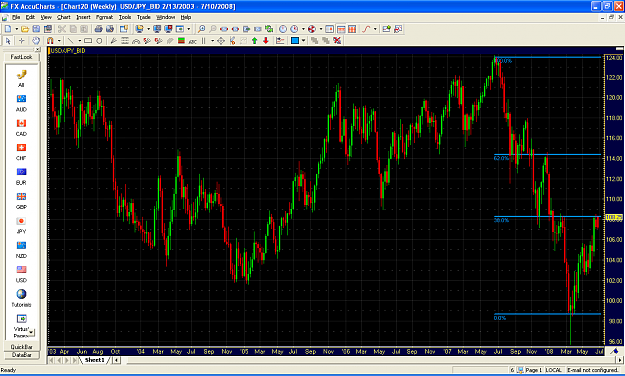Select the JPY currency flag
Viewport: 625px width, 376px height.
(21, 225)
